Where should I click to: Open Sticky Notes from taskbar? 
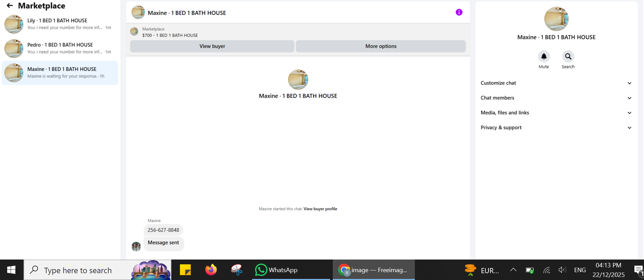(185, 270)
